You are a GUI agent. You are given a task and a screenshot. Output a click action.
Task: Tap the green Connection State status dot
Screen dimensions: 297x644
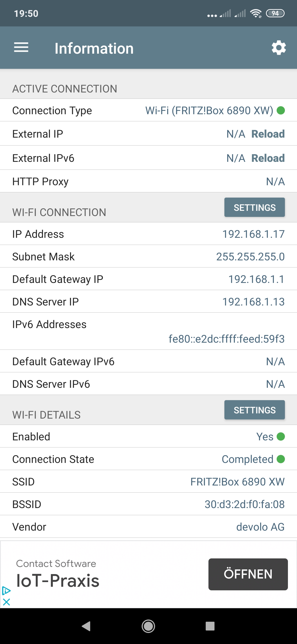pos(281,459)
